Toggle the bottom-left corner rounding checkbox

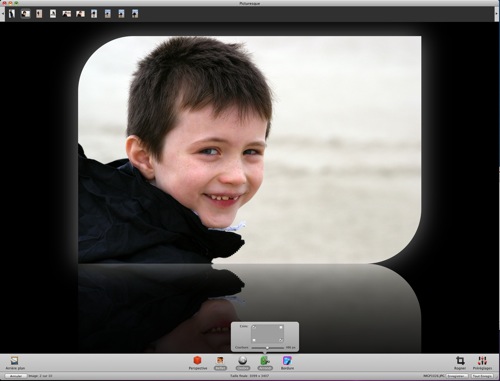point(254,340)
